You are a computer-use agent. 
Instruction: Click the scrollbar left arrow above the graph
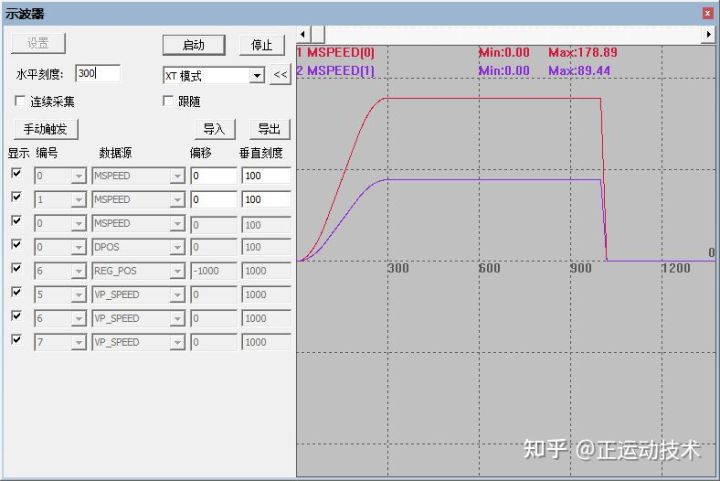click(x=303, y=34)
